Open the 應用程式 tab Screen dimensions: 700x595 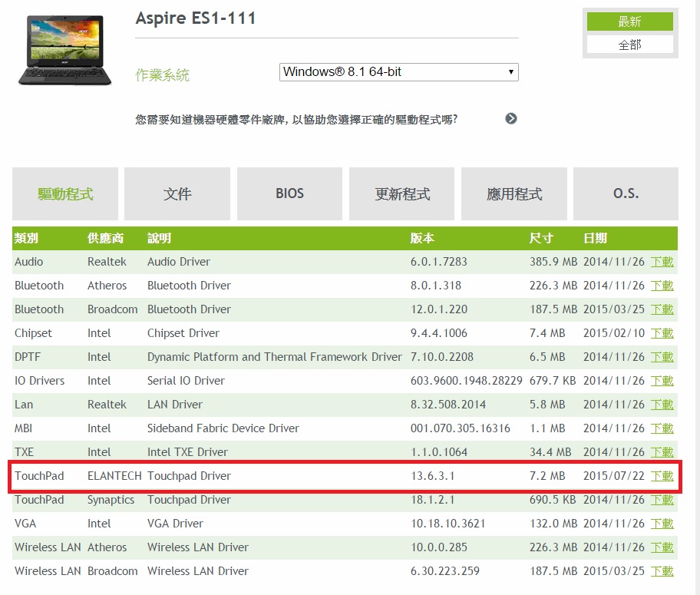513,194
